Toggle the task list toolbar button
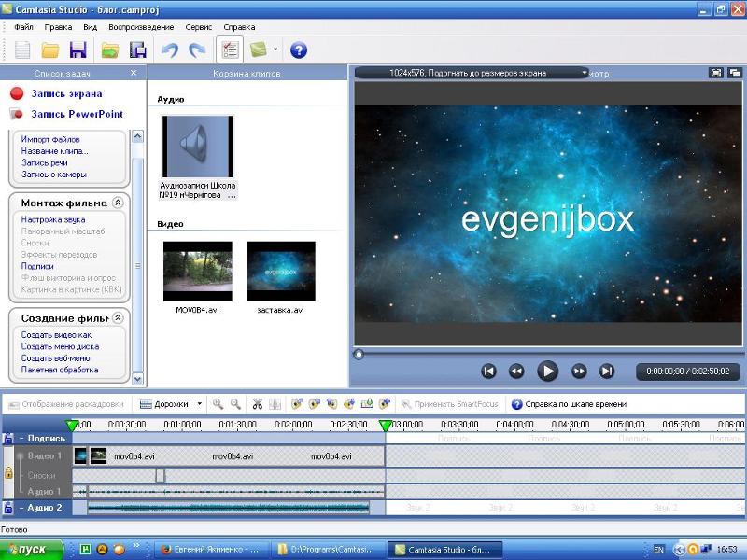747x560 pixels. pos(230,49)
